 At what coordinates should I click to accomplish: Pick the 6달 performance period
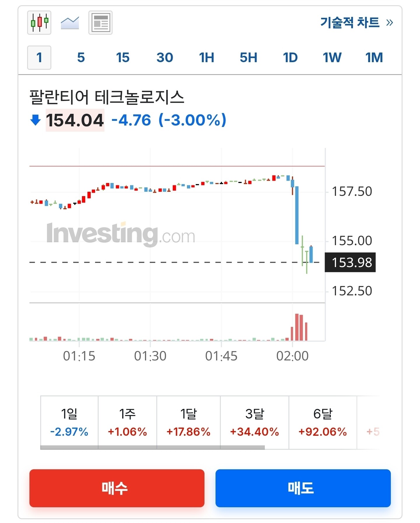point(323,422)
